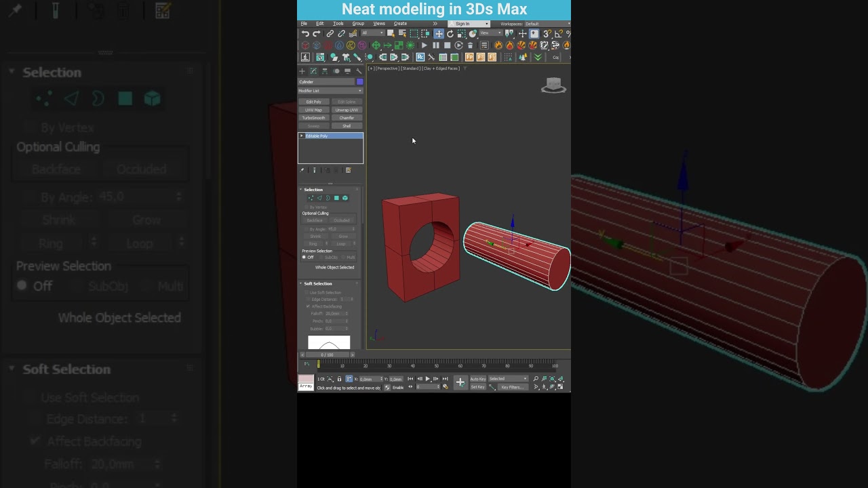868x488 pixels.
Task: Click the green double-chevron toolbar icon
Action: click(x=538, y=57)
